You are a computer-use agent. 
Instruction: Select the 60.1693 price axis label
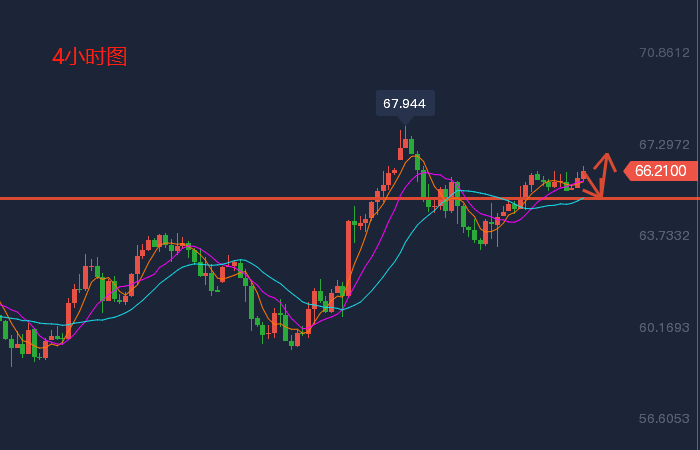click(664, 327)
